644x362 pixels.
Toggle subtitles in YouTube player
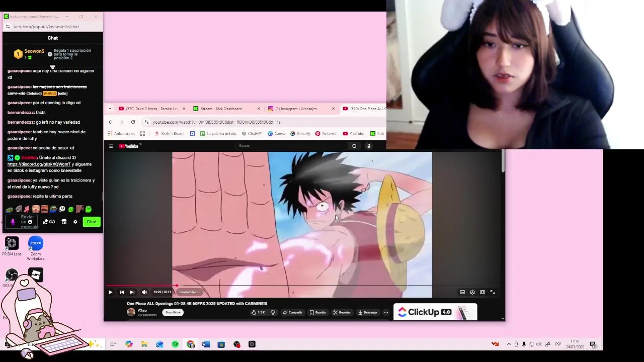462,292
